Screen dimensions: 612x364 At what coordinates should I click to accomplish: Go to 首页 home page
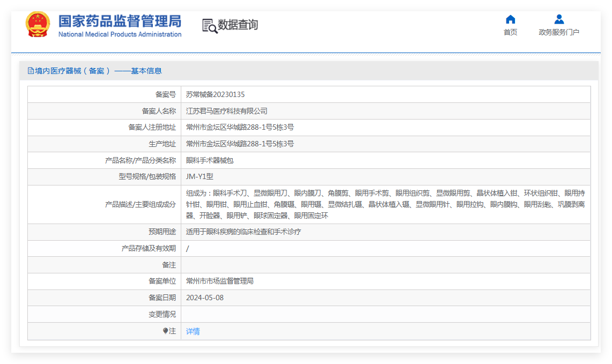(x=510, y=32)
